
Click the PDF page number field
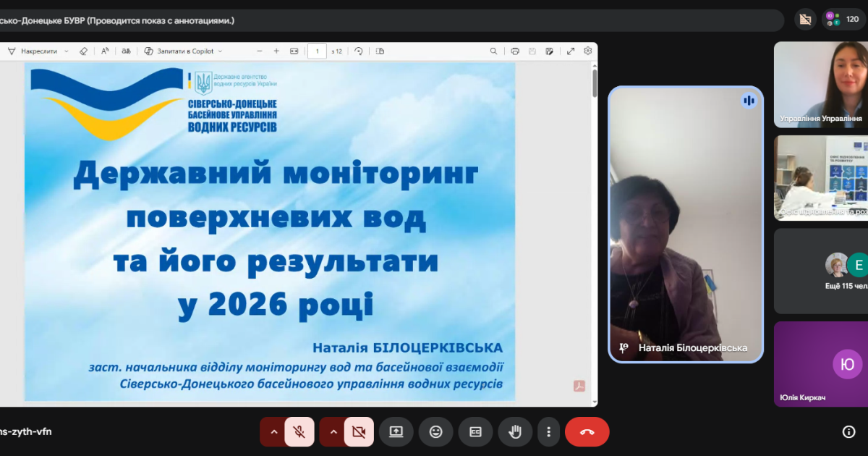click(x=317, y=51)
